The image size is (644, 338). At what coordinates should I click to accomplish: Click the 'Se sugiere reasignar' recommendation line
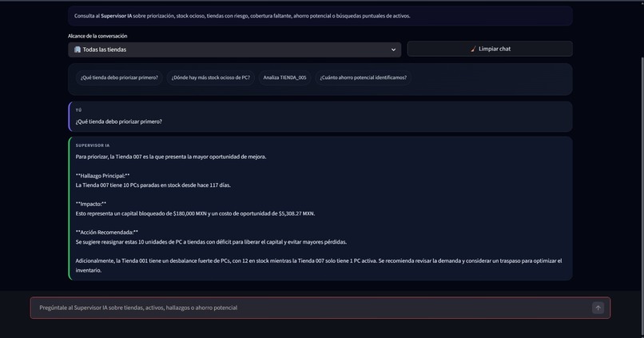pyautogui.click(x=211, y=242)
